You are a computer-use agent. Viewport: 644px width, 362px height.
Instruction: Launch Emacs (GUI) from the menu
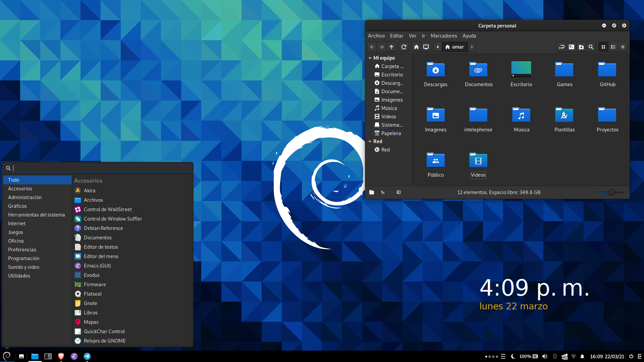point(132,266)
